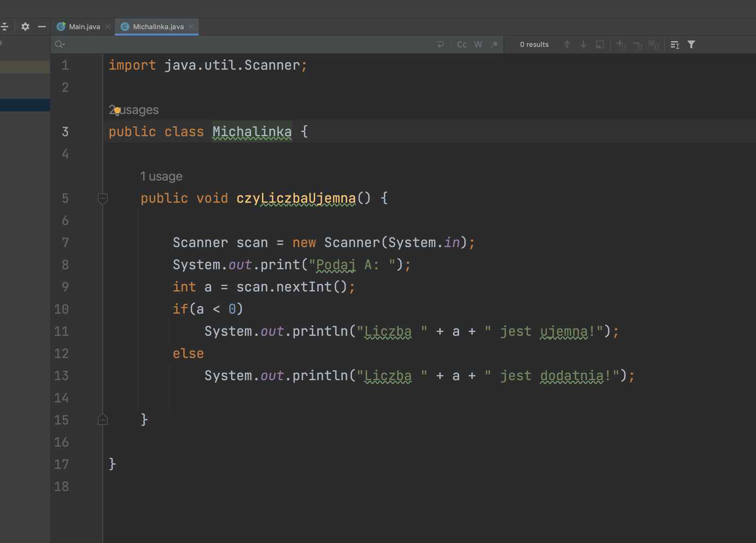
Task: Open the search history magnifier dropdown
Action: click(x=60, y=44)
